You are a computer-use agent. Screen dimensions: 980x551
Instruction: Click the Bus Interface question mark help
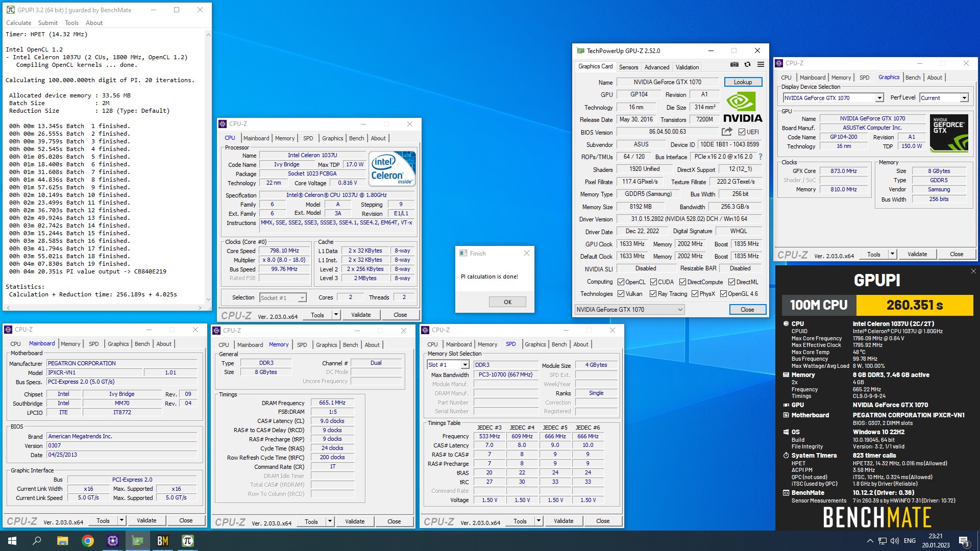pyautogui.click(x=760, y=157)
